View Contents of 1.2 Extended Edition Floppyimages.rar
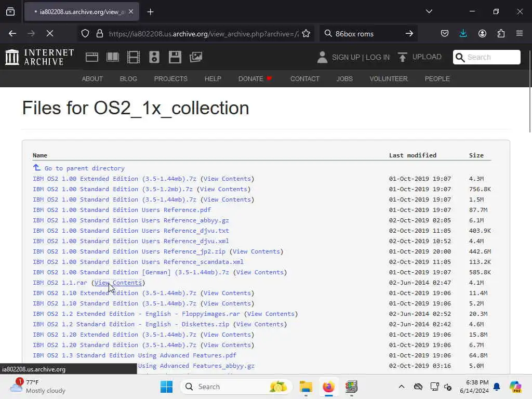532x399 pixels. click(x=271, y=314)
